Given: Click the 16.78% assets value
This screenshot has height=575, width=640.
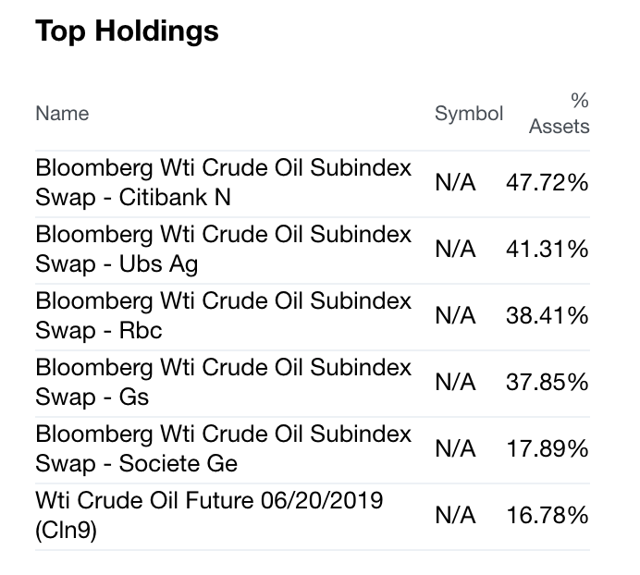Looking at the screenshot, I should [x=547, y=516].
